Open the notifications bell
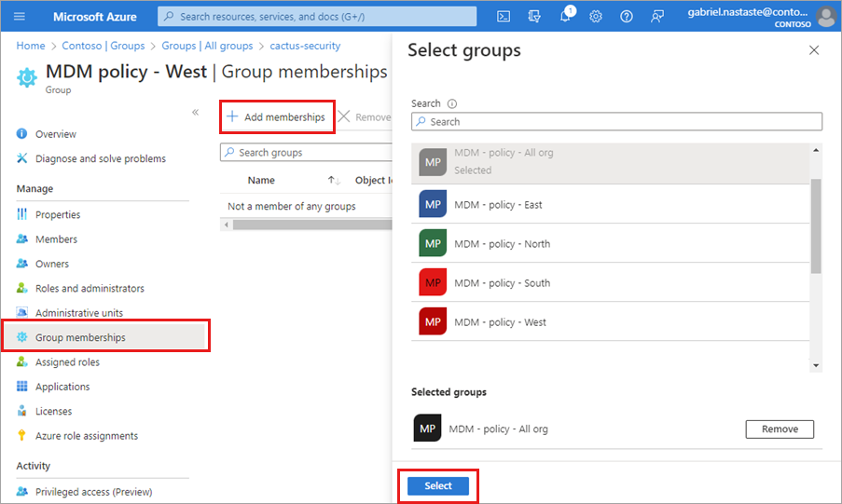Screen dimensions: 842x504 click(x=566, y=17)
